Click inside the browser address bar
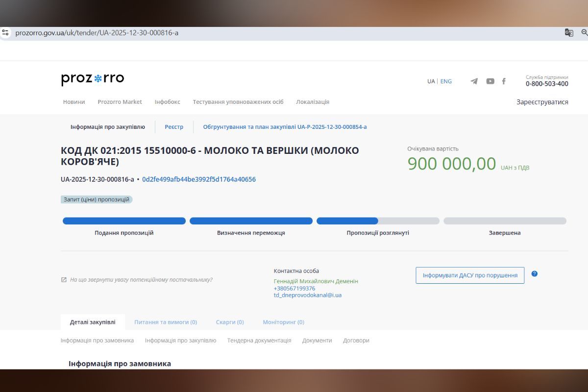This screenshot has width=588, height=392. tap(98, 33)
